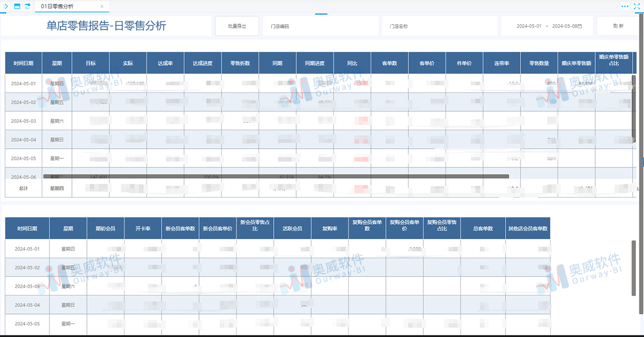Screen dimensions: 644x337
Task: Click the 星期日 cell in the upper table
Action: [x=57, y=140]
